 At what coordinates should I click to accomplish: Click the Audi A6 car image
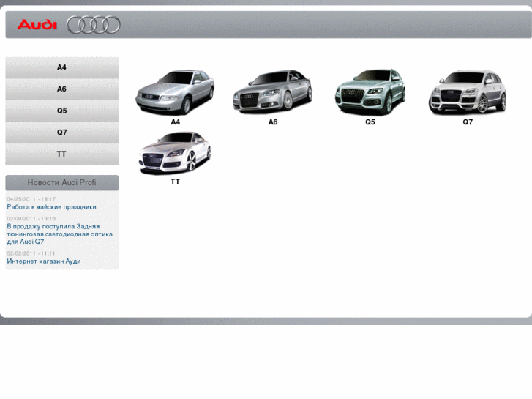pos(272,92)
